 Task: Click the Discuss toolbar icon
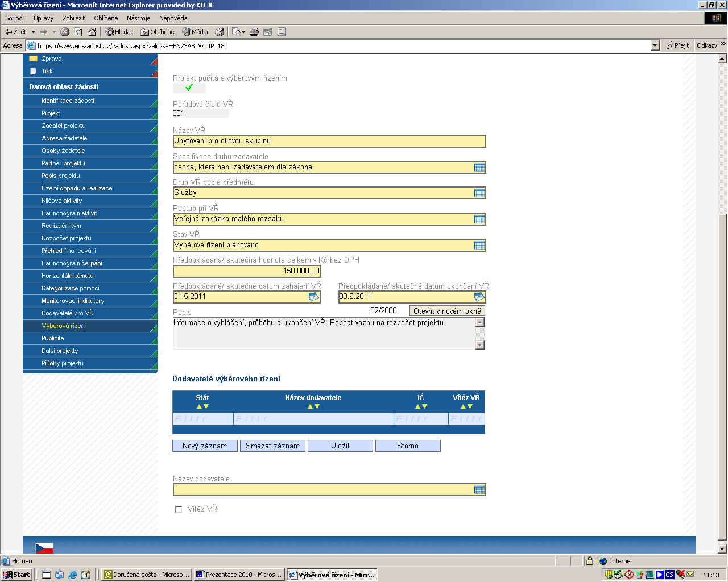click(282, 32)
